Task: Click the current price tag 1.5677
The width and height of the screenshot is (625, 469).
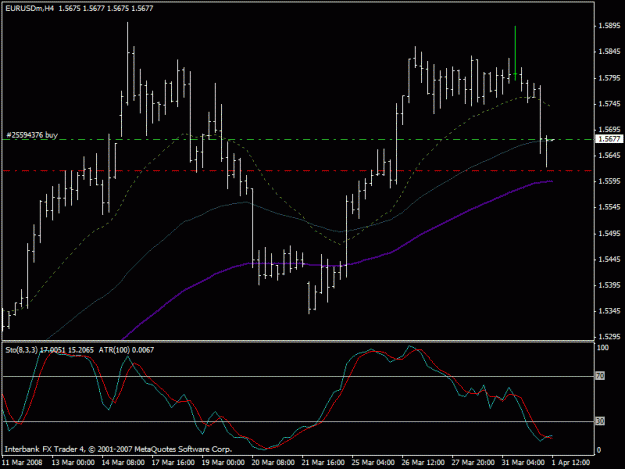Action: point(609,139)
